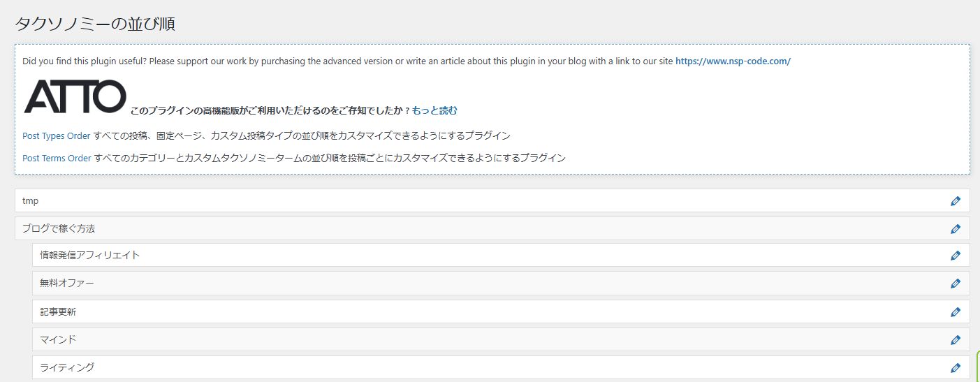Edit the 情報発信アフィリエイト term via pencil icon

[x=955, y=256]
